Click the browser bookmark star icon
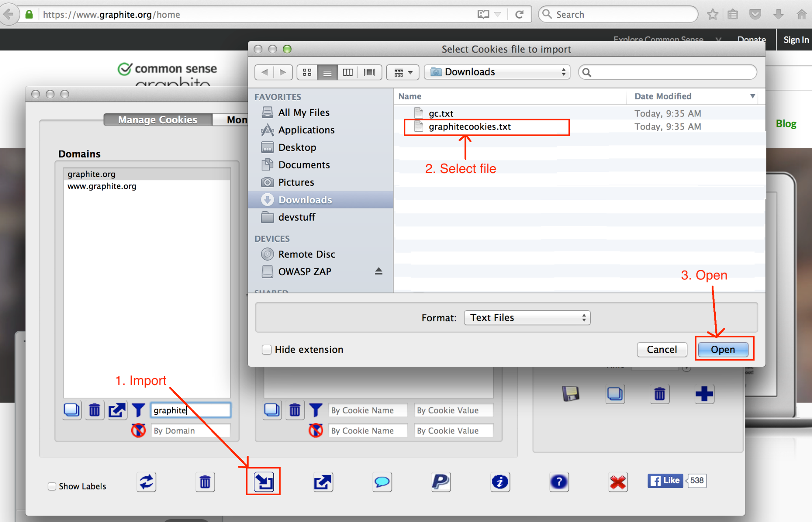812x522 pixels. coord(712,15)
